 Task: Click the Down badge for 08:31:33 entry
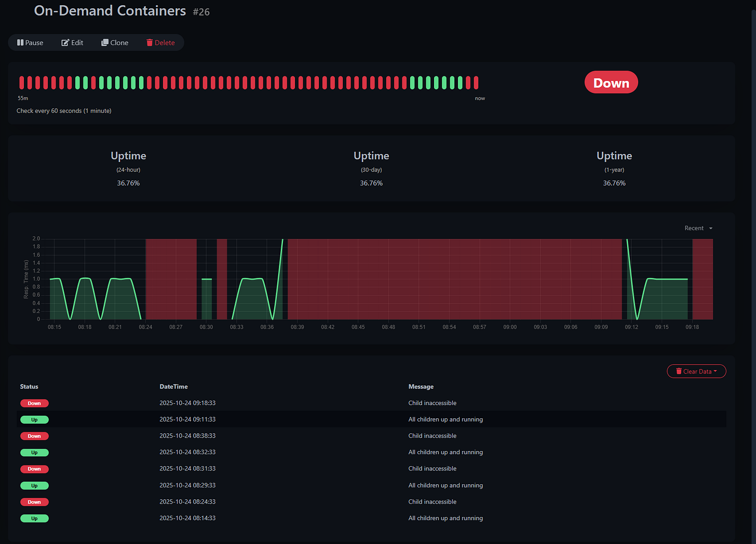(x=34, y=469)
